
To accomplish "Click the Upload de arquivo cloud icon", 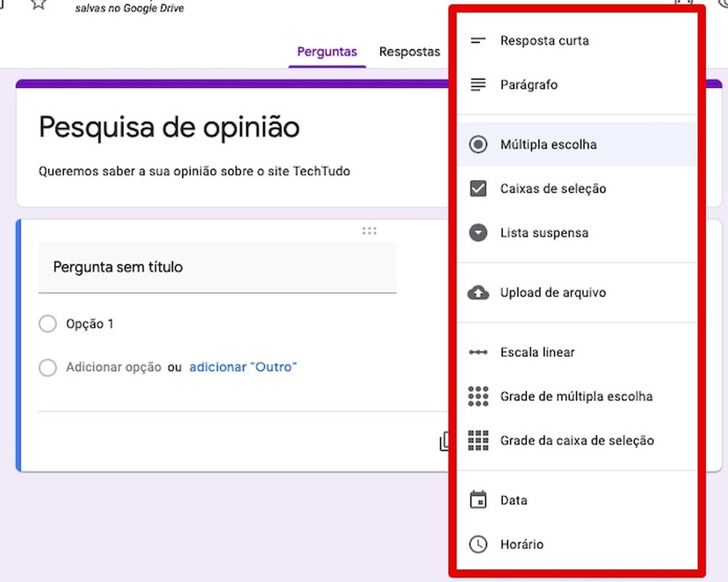I will (478, 292).
